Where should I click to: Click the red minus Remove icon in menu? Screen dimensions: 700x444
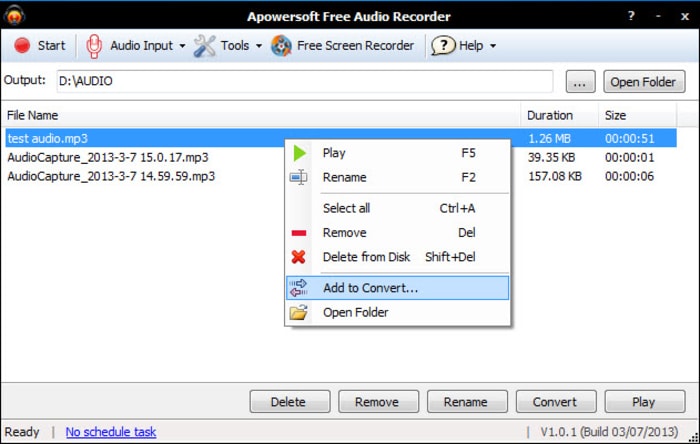tap(299, 232)
